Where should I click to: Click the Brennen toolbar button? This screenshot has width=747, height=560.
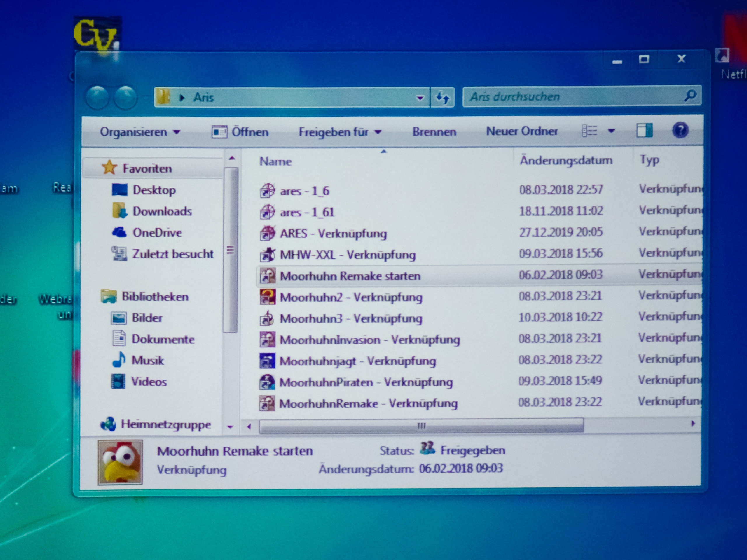point(434,132)
